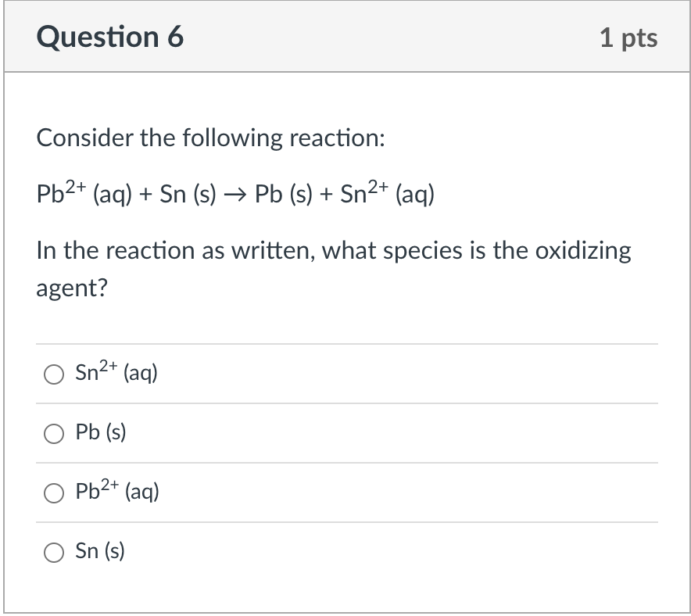Click the 1 pts score label
691x616 pixels.
(628, 38)
